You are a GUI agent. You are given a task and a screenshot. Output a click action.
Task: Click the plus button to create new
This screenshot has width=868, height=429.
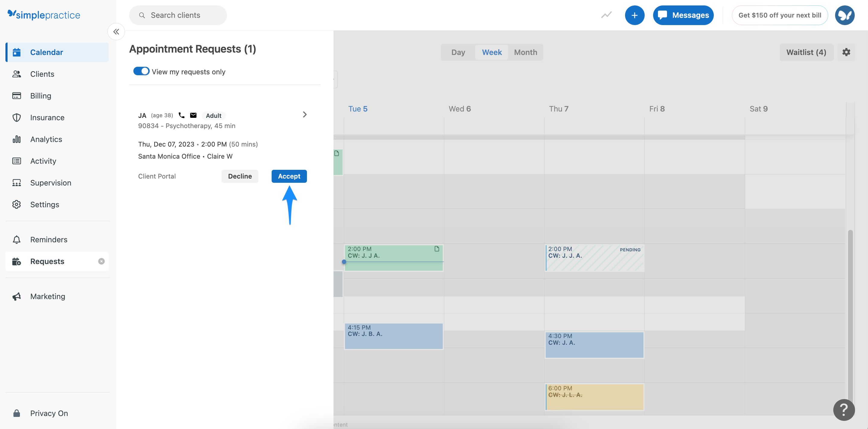(x=635, y=15)
